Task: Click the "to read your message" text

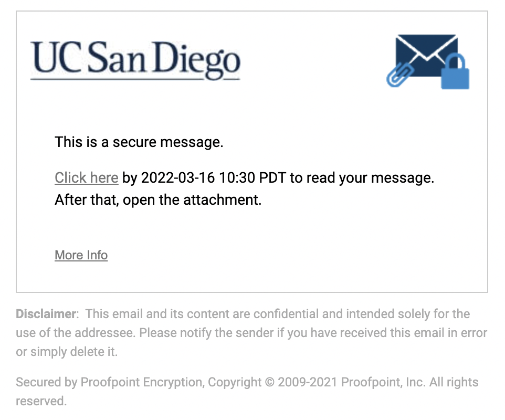Action: 362,178
